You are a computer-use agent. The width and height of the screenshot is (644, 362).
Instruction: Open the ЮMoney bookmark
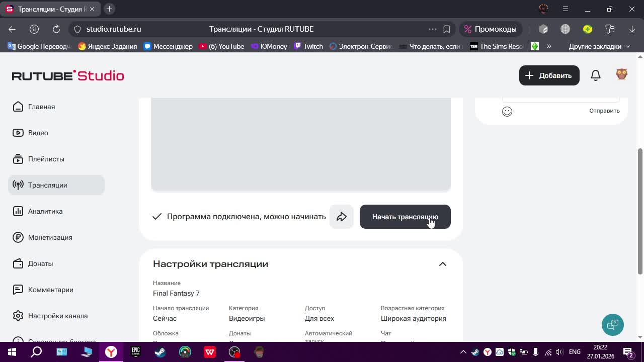click(269, 46)
